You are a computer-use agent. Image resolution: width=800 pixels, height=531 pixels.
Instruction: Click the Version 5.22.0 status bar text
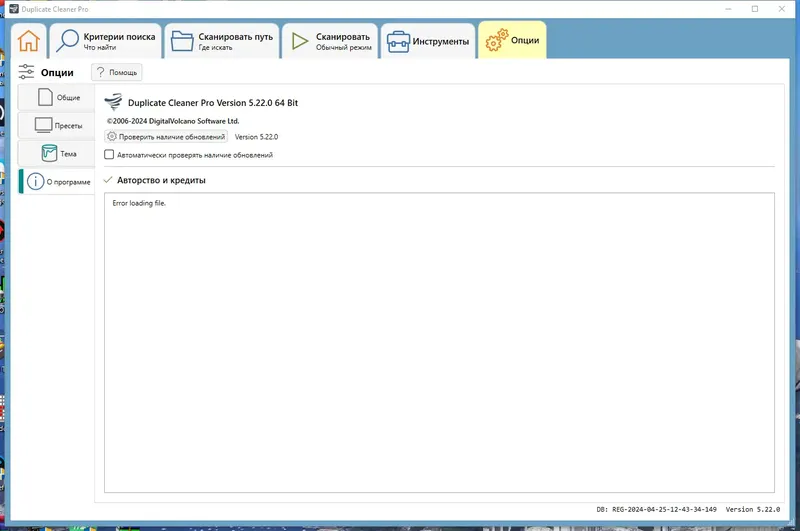753,510
